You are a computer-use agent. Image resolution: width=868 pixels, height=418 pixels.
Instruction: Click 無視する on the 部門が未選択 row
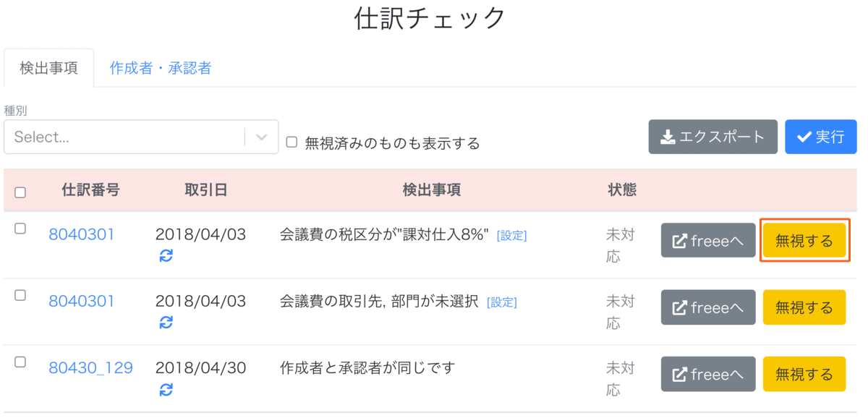click(804, 307)
